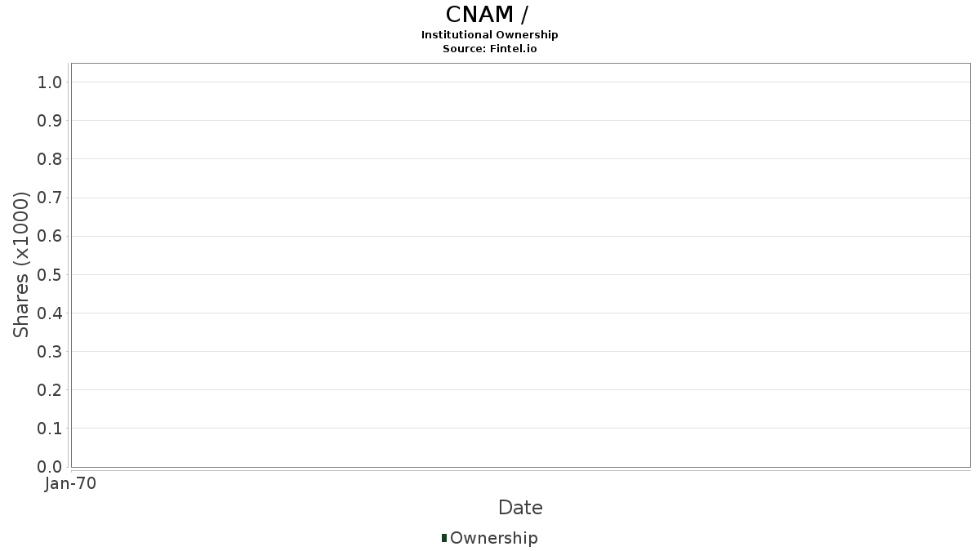Screen dimensions: 980x551
Task: Pick the 0.6 y-axis tick label
Action: click(50, 236)
